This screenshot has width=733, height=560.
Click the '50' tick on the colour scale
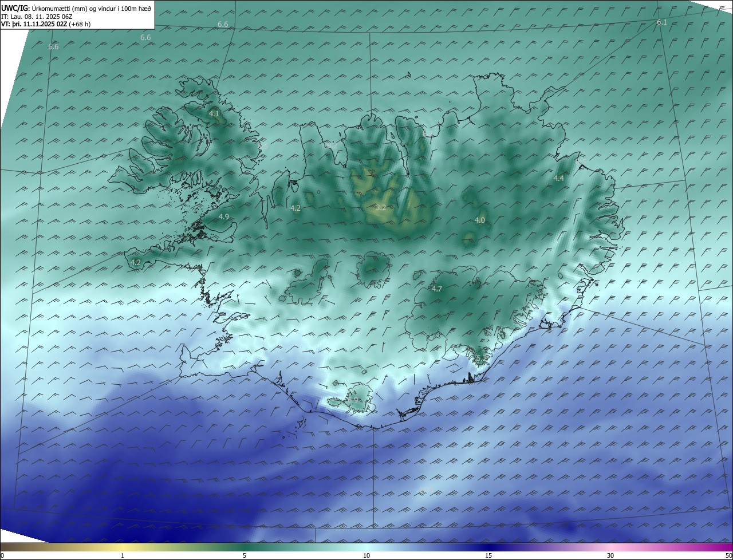pyautogui.click(x=729, y=555)
